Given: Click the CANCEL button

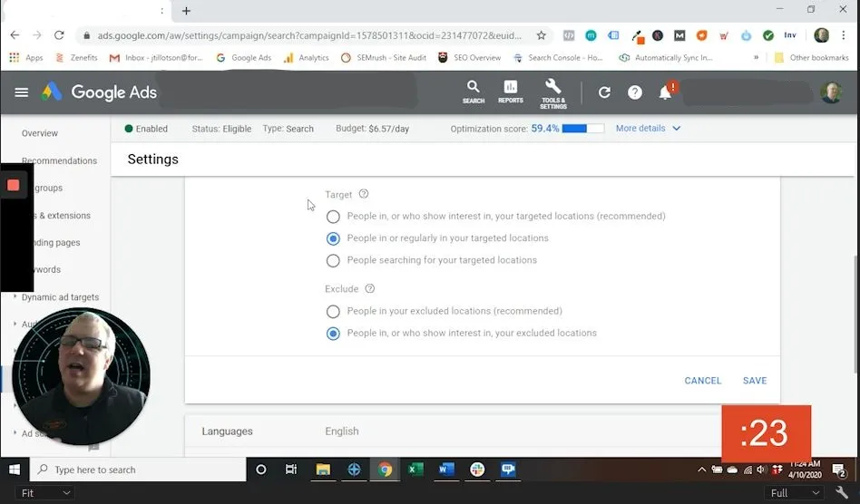Looking at the screenshot, I should tap(703, 381).
